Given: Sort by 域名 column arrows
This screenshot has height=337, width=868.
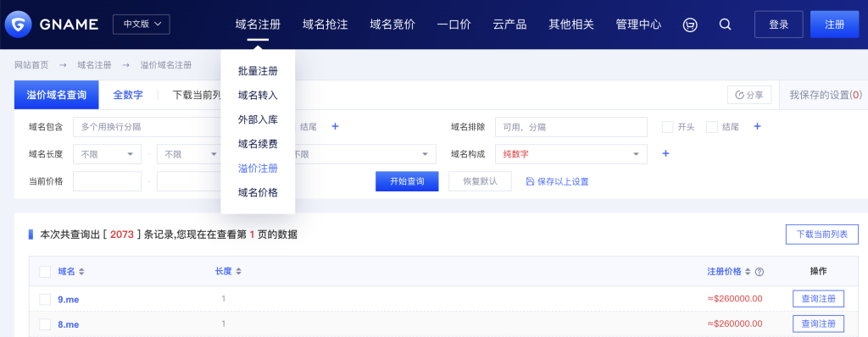Looking at the screenshot, I should point(81,272).
